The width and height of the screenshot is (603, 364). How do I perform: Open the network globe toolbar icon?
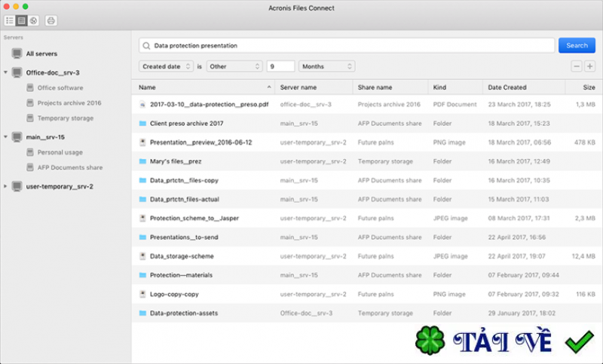pos(33,21)
